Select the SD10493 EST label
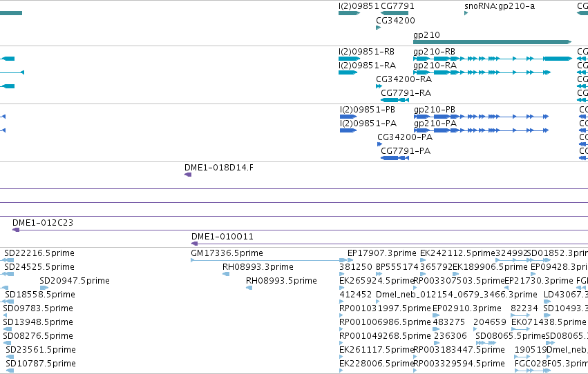This screenshot has height=374, width=588. (565, 308)
